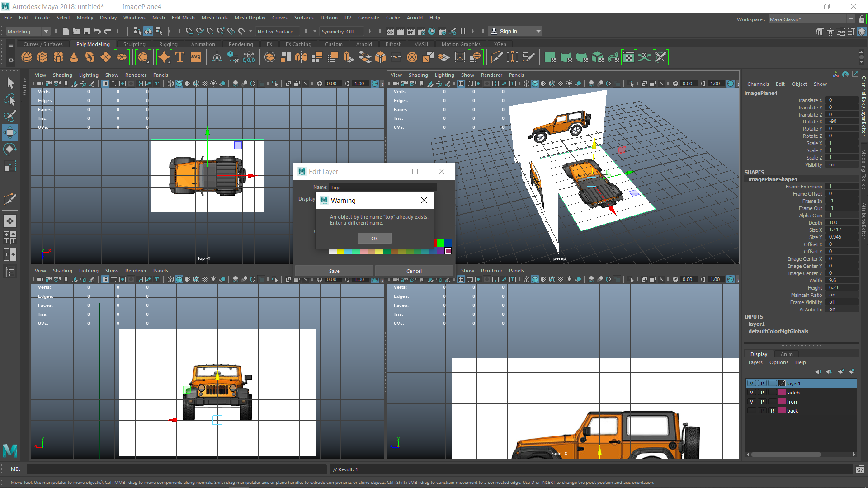The width and height of the screenshot is (868, 488).
Task: Activate the Move tool in the toolbox
Action: [10, 132]
